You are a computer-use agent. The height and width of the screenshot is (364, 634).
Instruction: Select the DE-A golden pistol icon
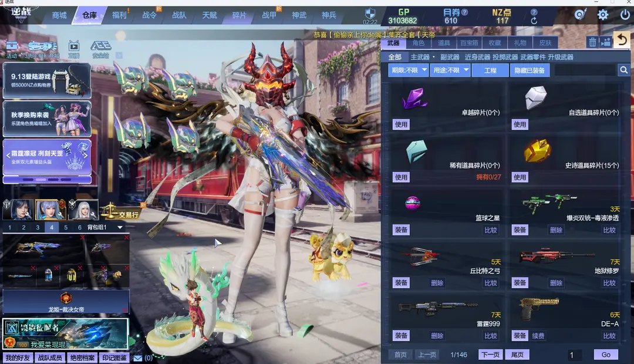coord(539,308)
